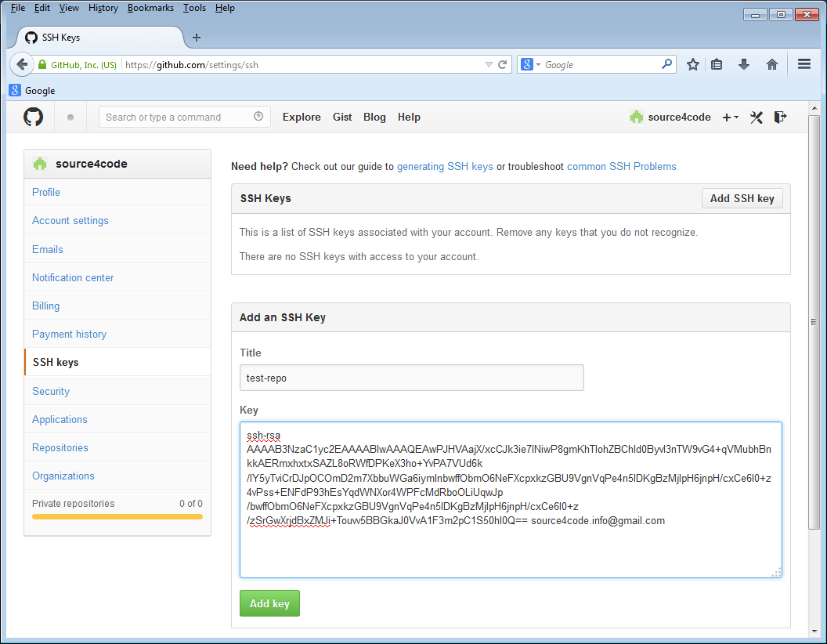This screenshot has height=644, width=827.
Task: Open the Tools menu
Action: coord(195,8)
